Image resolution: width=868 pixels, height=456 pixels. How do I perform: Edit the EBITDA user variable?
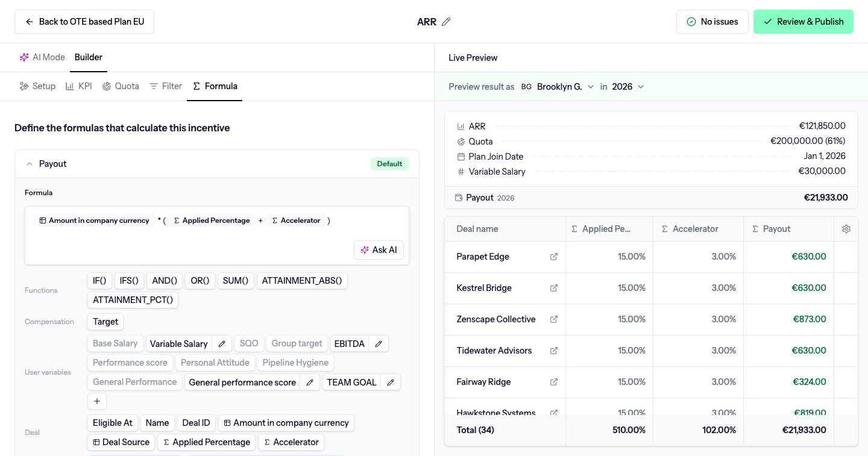tap(379, 343)
